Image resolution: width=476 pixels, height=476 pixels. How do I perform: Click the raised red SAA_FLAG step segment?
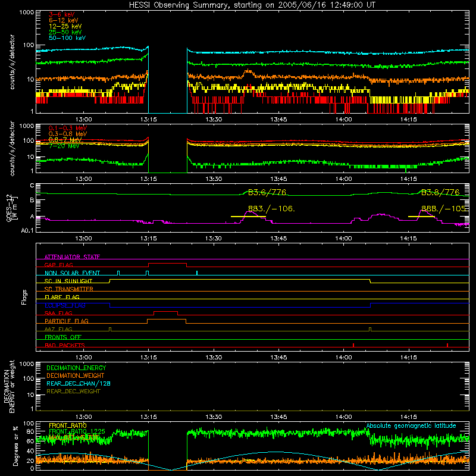[166, 312]
